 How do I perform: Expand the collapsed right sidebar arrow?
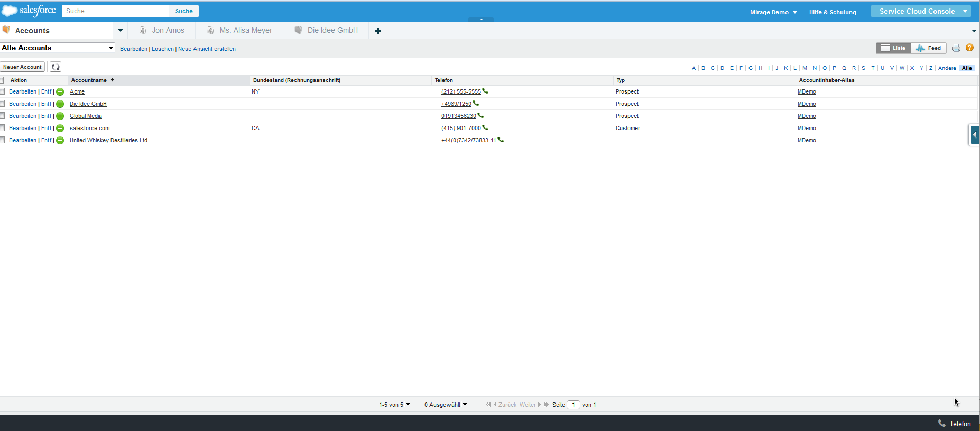coord(975,134)
